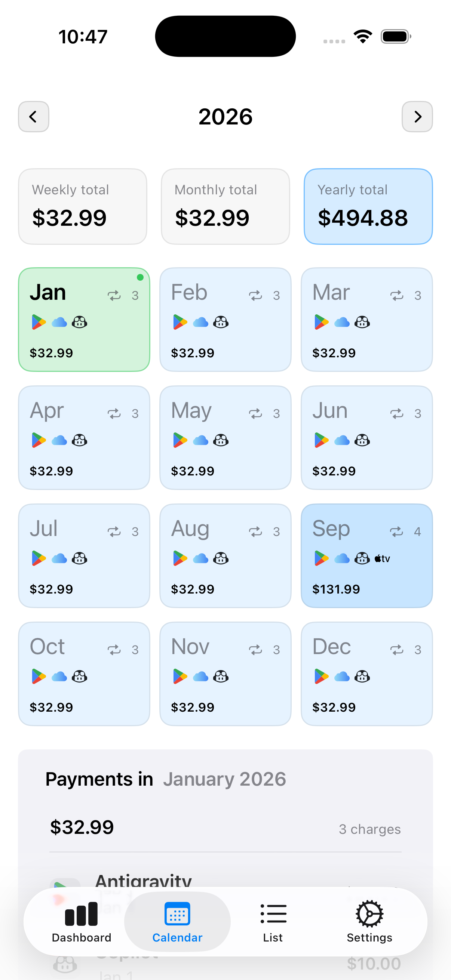Tap the 3 charges label
Viewport: 451px width, 980px height.
click(369, 829)
